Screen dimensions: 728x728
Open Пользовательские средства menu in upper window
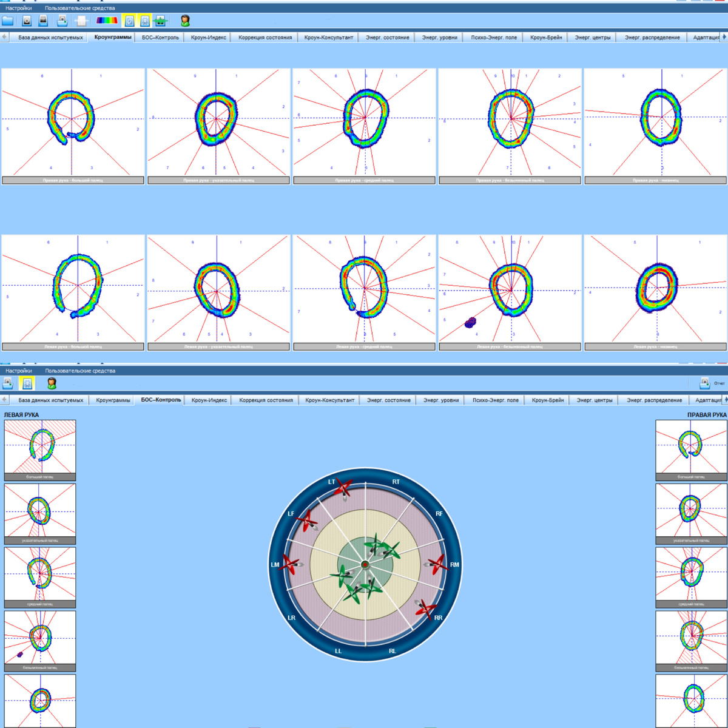click(80, 8)
